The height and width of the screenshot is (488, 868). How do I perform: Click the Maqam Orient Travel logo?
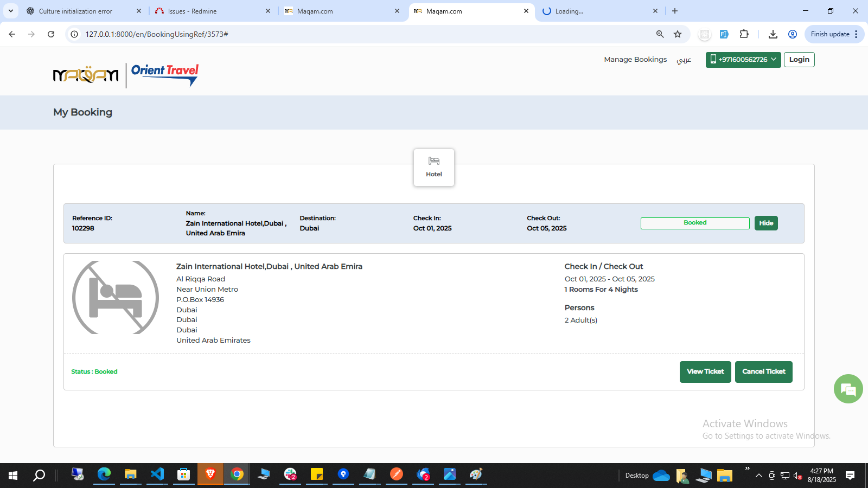pyautogui.click(x=126, y=75)
